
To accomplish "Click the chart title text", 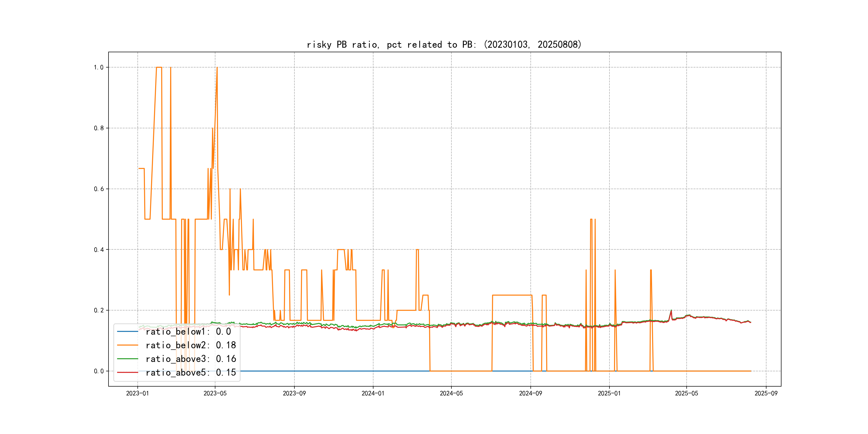I will point(444,44).
